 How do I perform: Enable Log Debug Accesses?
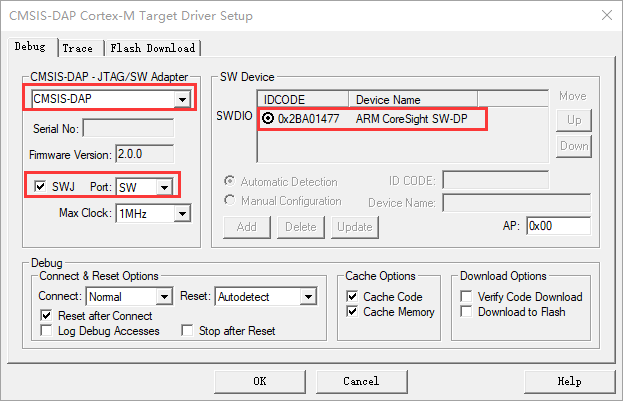pos(47,331)
